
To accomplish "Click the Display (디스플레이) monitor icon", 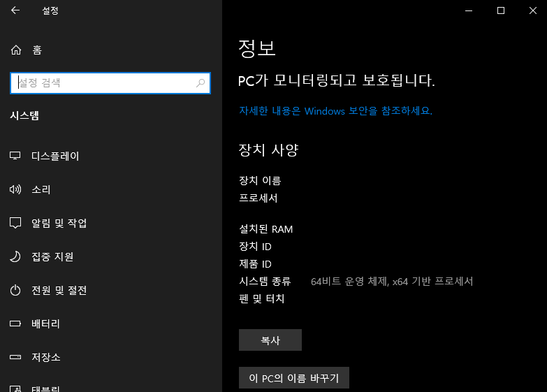I will (x=15, y=156).
